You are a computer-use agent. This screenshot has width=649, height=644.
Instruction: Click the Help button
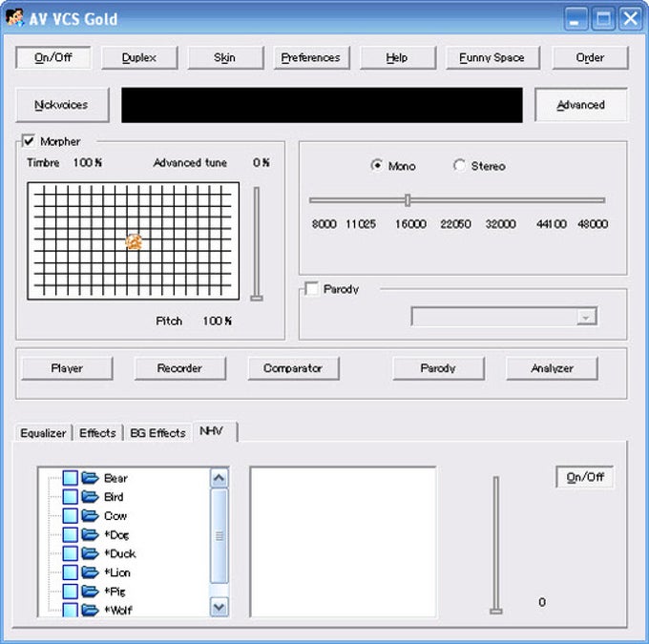coord(397,57)
